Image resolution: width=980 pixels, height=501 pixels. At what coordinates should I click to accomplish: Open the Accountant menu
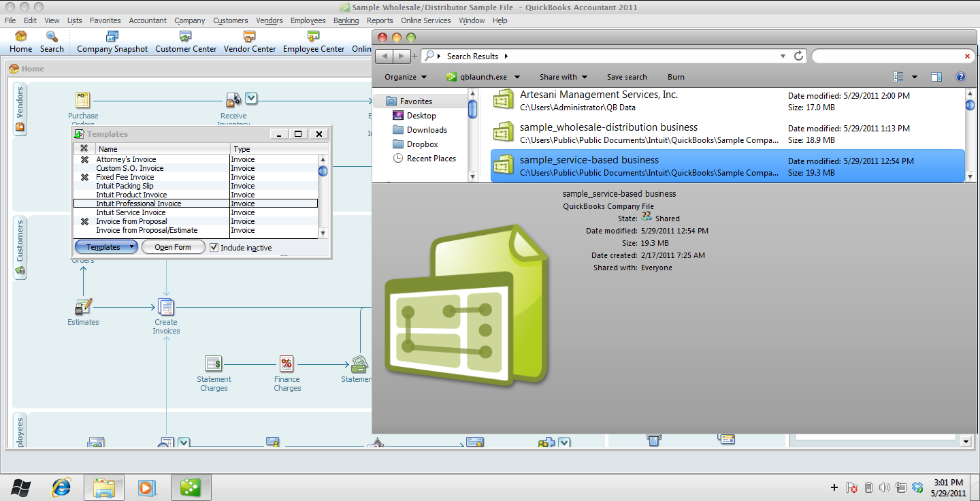click(148, 20)
